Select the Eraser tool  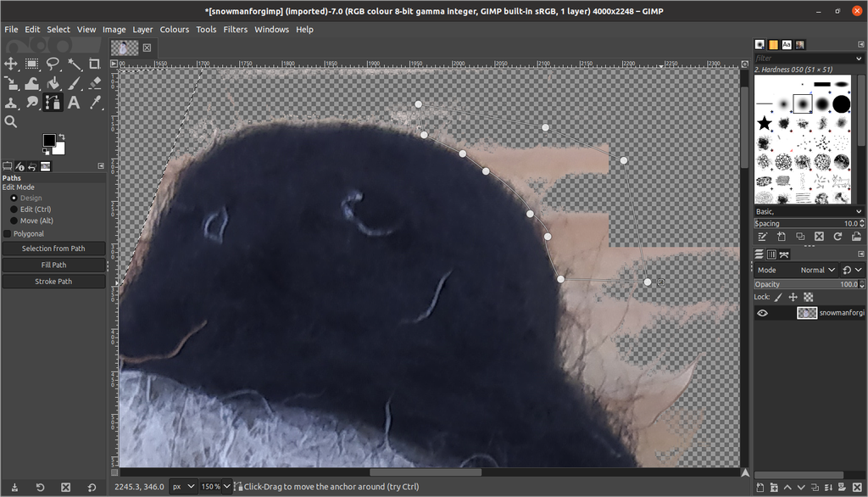(93, 83)
